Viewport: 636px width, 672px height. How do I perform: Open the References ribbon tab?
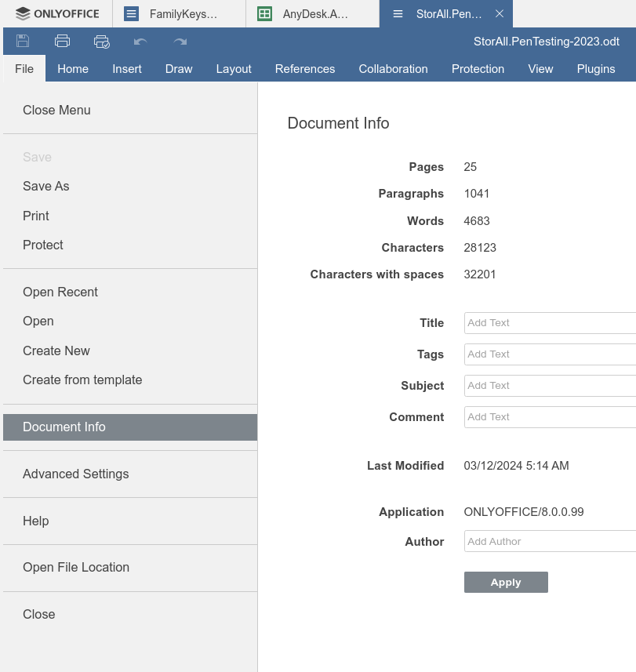(x=305, y=68)
